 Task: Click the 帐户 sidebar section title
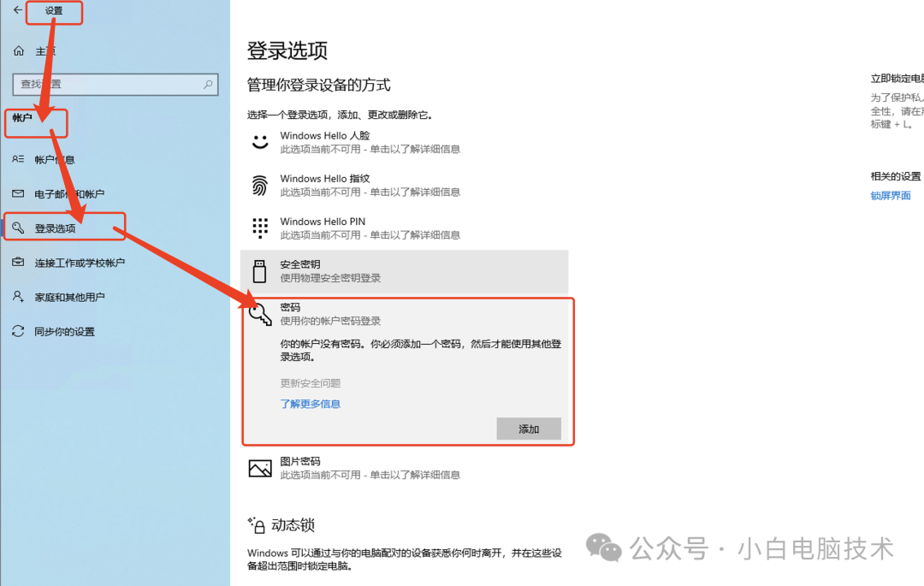coord(22,118)
